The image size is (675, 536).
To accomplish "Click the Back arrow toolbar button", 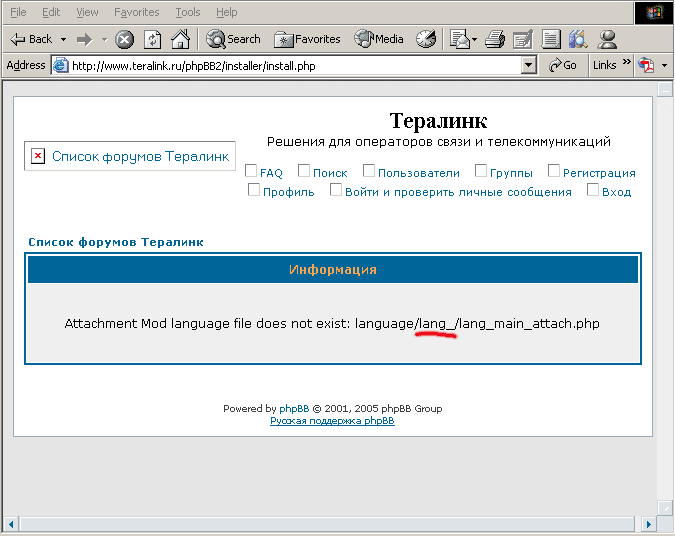I will pyautogui.click(x=31, y=40).
